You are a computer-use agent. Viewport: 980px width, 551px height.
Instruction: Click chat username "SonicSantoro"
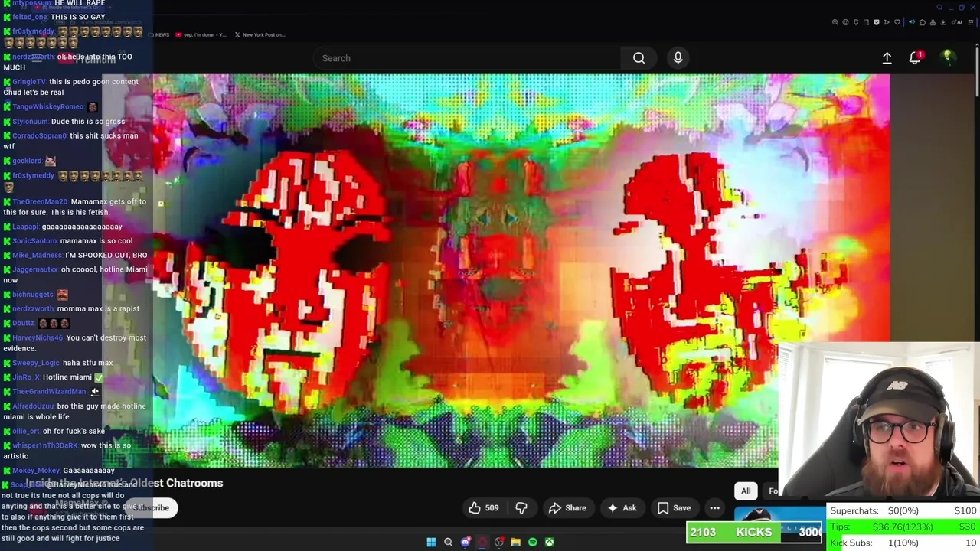[34, 240]
